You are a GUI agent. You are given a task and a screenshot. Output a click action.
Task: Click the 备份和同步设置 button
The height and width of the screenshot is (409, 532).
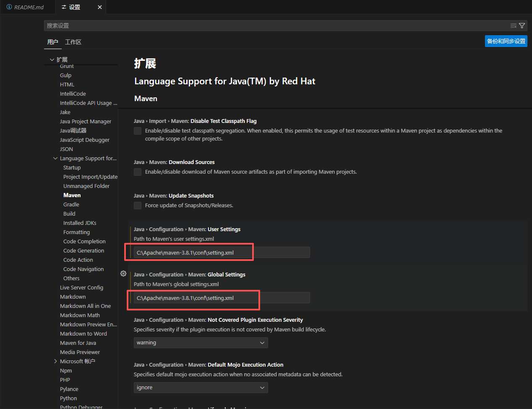click(x=506, y=41)
